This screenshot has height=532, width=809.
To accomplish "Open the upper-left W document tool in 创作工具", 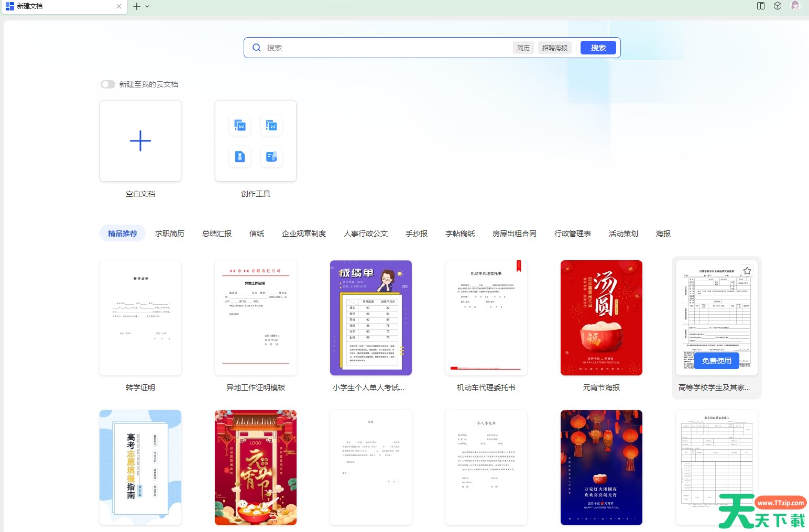I will (240, 125).
